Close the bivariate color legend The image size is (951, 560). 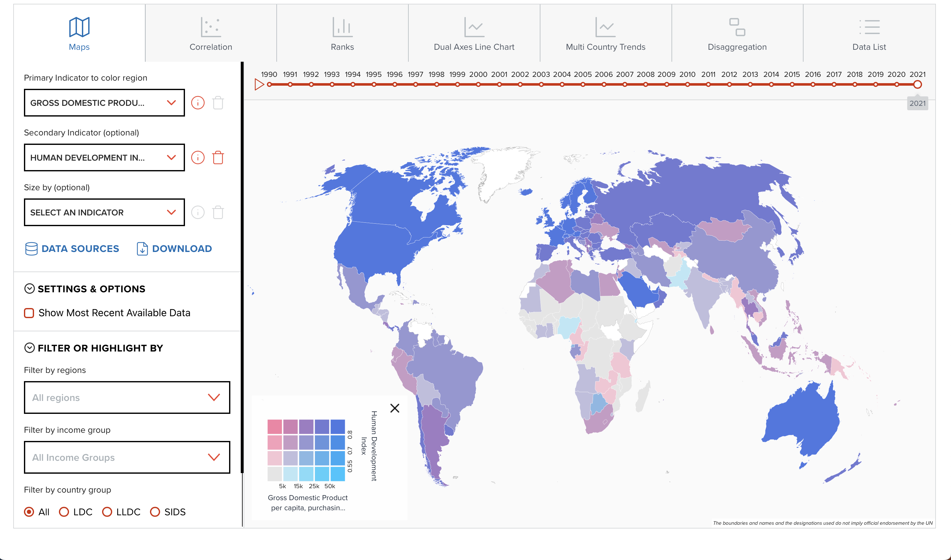(395, 408)
